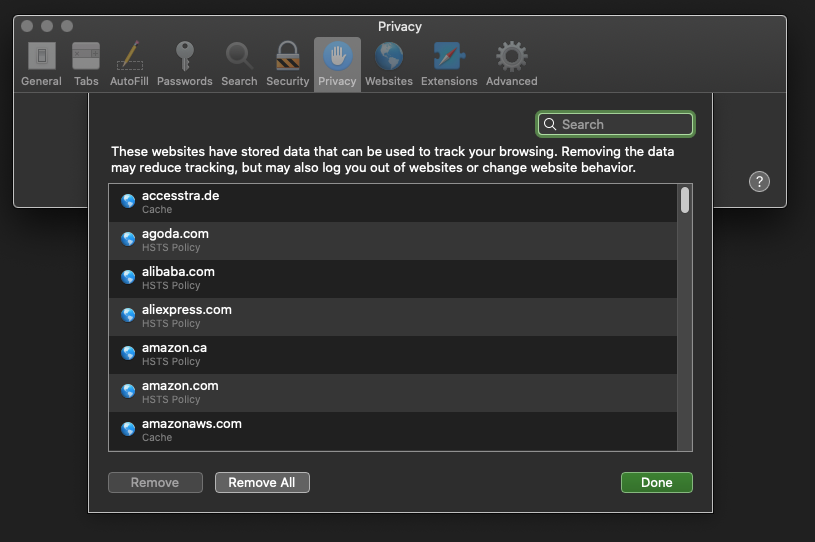Click globe icon beside aliexpress.com

tap(128, 315)
